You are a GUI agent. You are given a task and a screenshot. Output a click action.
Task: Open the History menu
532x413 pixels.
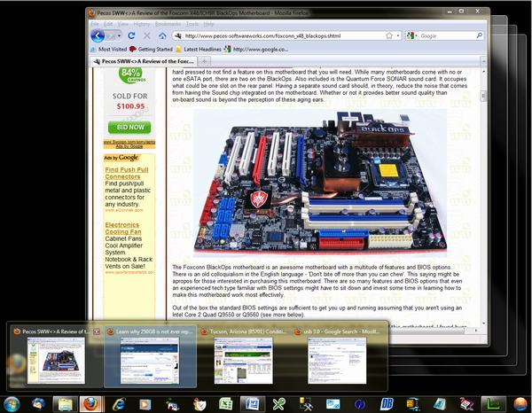pyautogui.click(x=142, y=24)
